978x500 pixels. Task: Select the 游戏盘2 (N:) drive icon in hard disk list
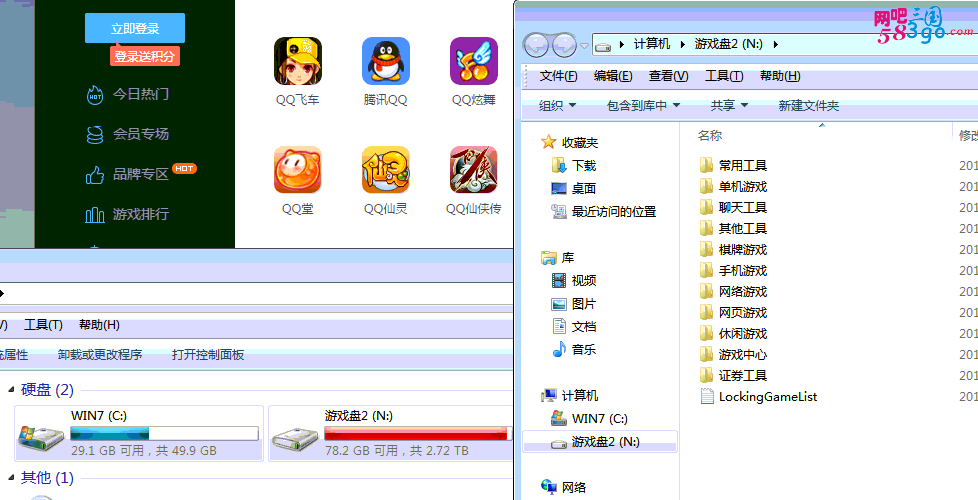[x=295, y=440]
